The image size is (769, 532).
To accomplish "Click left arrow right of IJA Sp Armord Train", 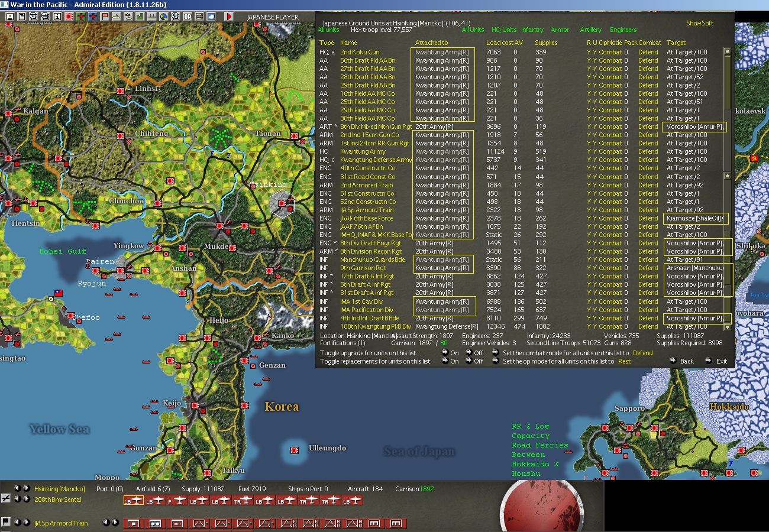I will pyautogui.click(x=106, y=522).
